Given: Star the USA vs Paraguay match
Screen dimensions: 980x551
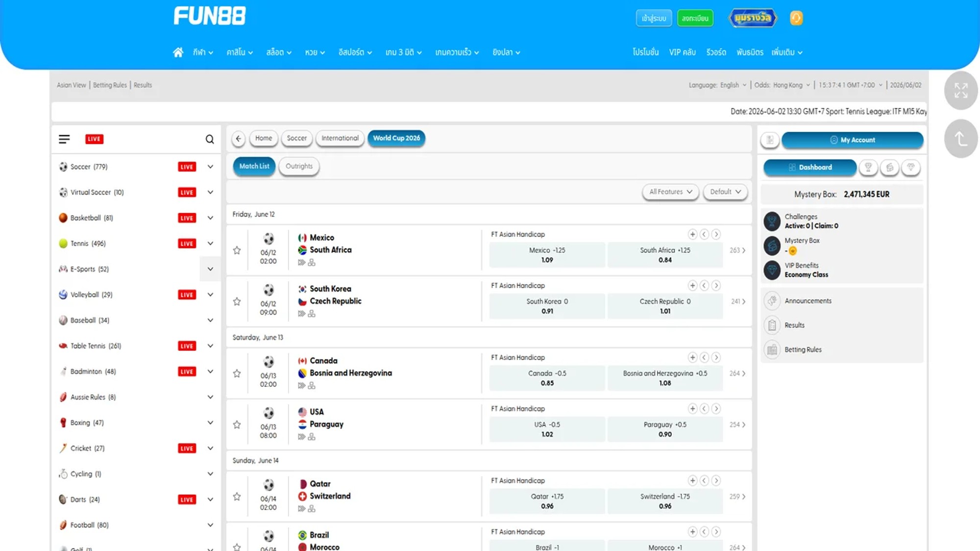Looking at the screenshot, I should [x=237, y=425].
